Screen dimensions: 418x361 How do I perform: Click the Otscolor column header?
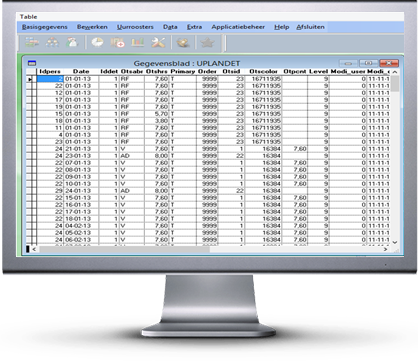pos(263,71)
